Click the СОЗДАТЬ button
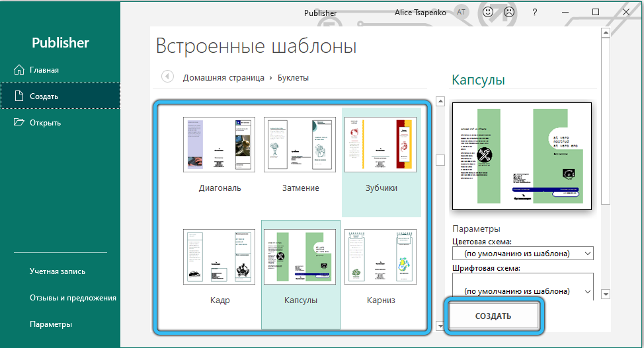This screenshot has height=348, width=644. pyautogui.click(x=493, y=316)
